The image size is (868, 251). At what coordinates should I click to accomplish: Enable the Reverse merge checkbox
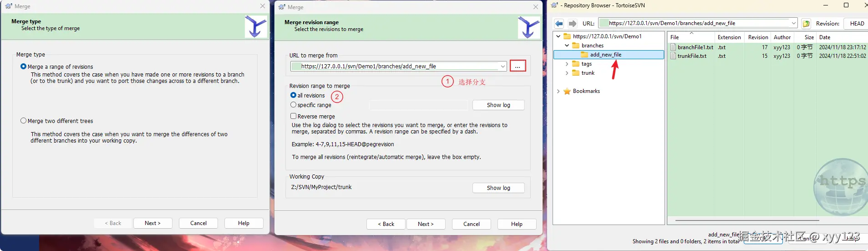[293, 116]
